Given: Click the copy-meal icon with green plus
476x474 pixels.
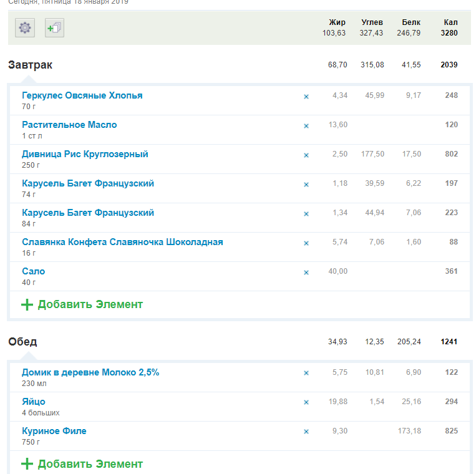Looking at the screenshot, I should 54,28.
